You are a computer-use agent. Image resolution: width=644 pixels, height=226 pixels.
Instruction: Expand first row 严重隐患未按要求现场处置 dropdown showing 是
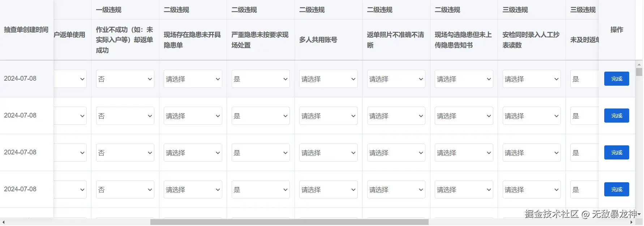[x=261, y=79]
